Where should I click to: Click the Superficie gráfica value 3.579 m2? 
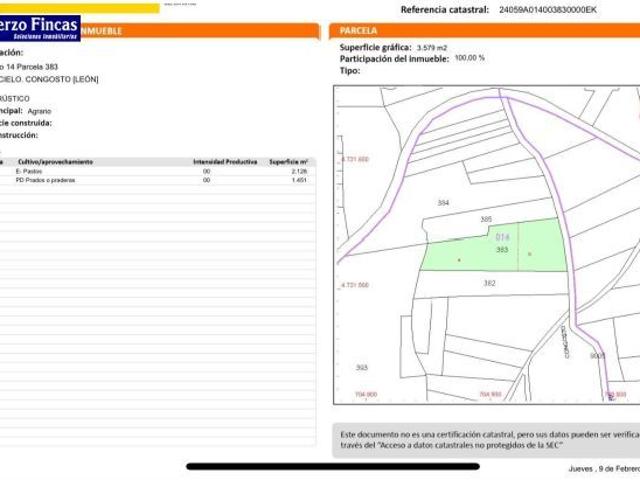432,47
